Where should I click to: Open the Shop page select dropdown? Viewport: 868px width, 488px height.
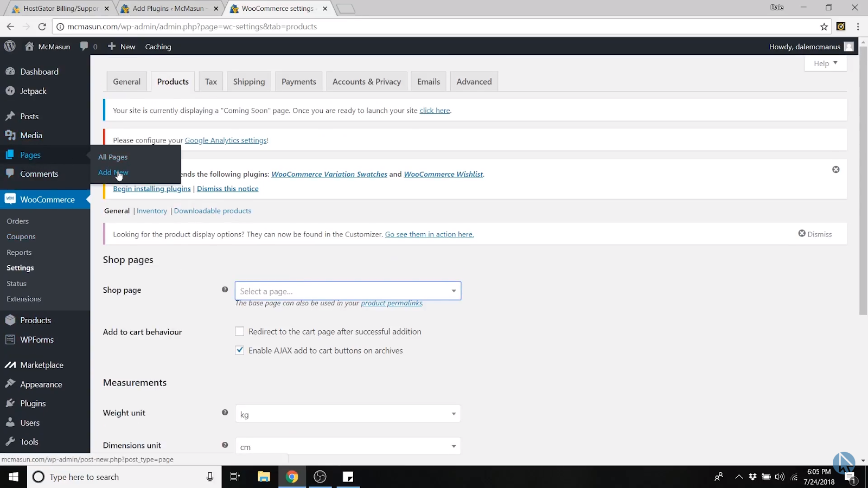point(348,291)
